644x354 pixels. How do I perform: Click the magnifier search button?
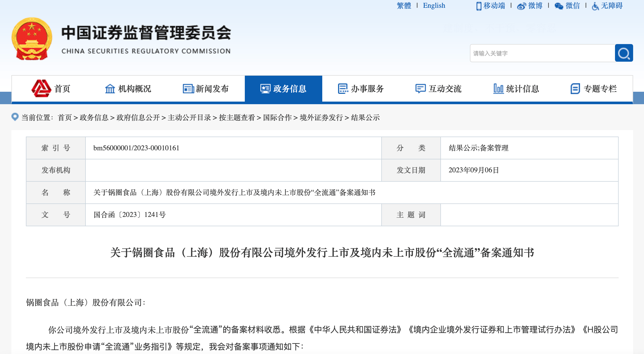point(624,53)
